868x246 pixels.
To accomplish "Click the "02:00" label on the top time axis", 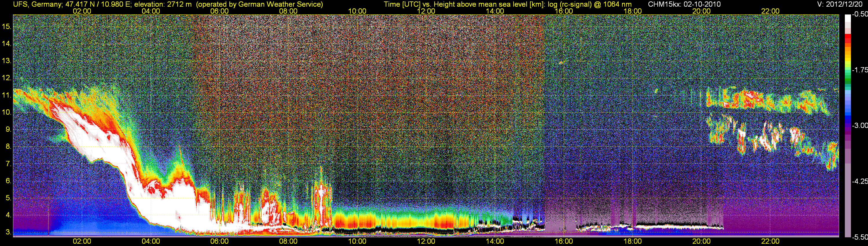I will click(82, 11).
